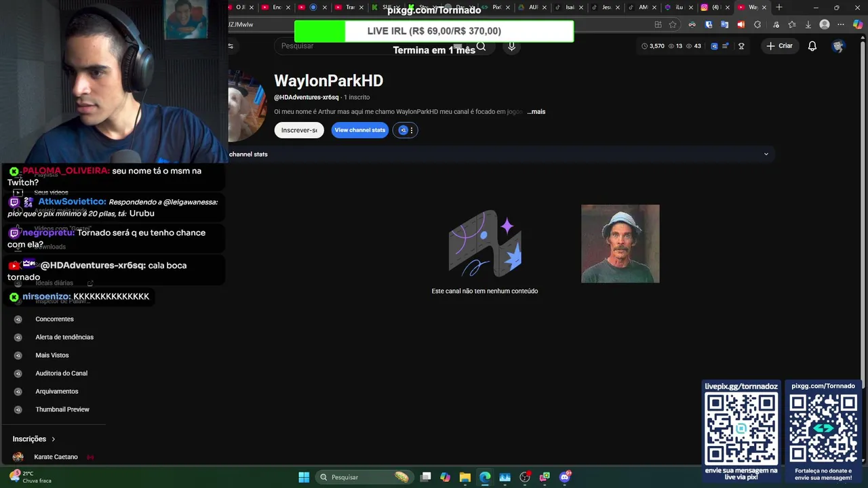Open the browser profile avatar
The height and width of the screenshot is (488, 868).
(825, 24)
